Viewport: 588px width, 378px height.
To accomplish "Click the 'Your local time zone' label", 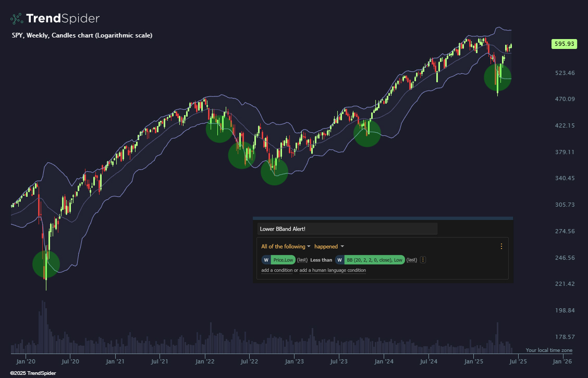I will (549, 350).
